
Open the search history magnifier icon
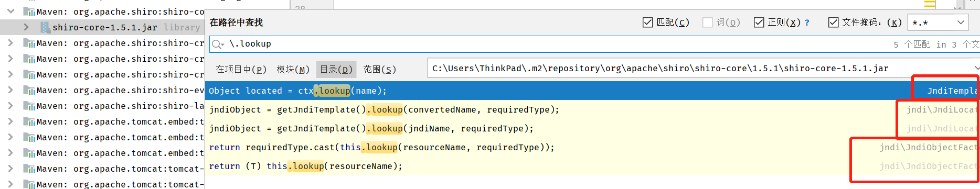pyautogui.click(x=218, y=44)
